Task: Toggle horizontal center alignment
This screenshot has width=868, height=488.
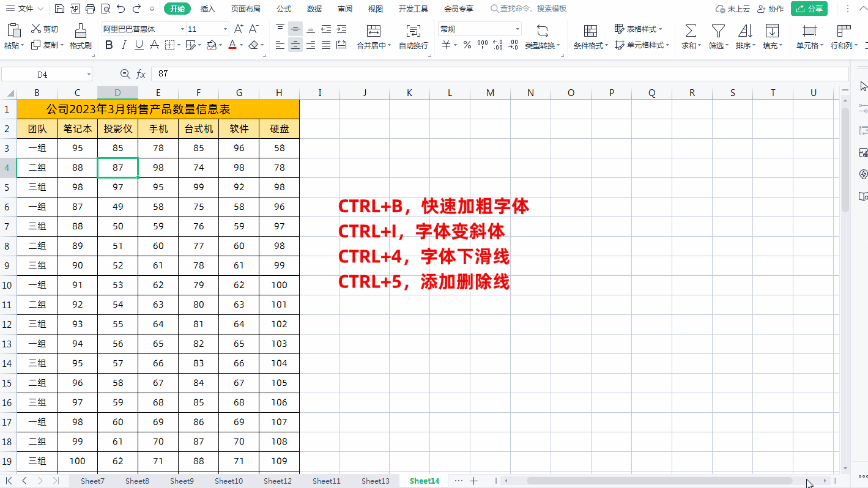Action: click(x=295, y=45)
